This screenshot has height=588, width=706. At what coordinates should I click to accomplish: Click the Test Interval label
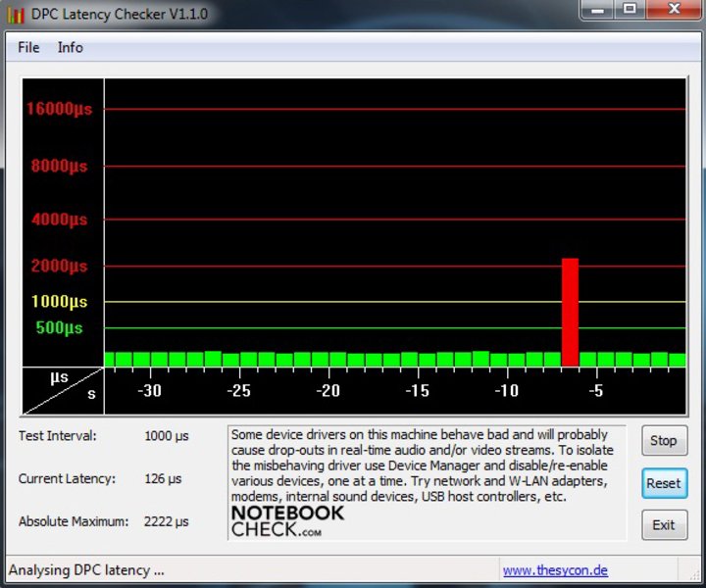(57, 436)
